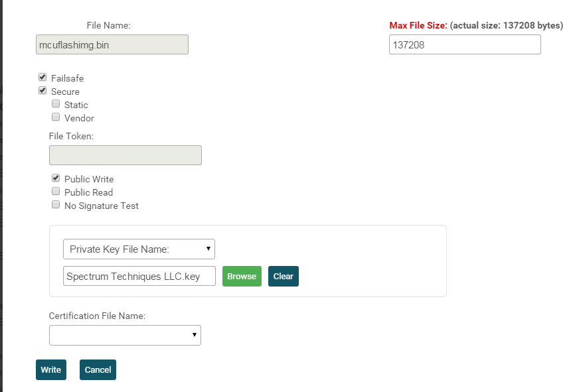Click the File Name input field
The image size is (577, 392).
tap(112, 44)
